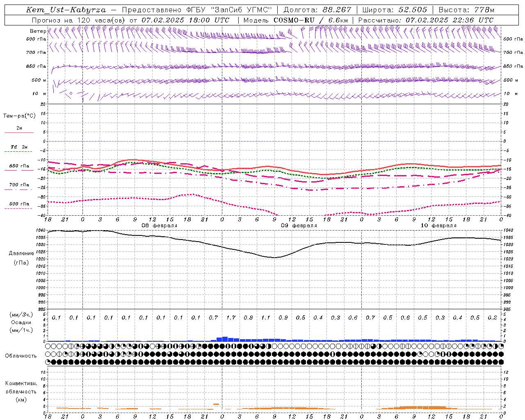This screenshot has height=420, width=525.
Task: Click the 08 февраля date label
Action: point(160,226)
